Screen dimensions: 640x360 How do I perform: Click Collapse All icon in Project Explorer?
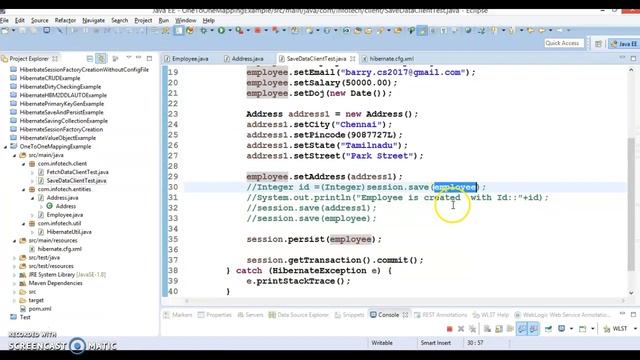(90, 58)
